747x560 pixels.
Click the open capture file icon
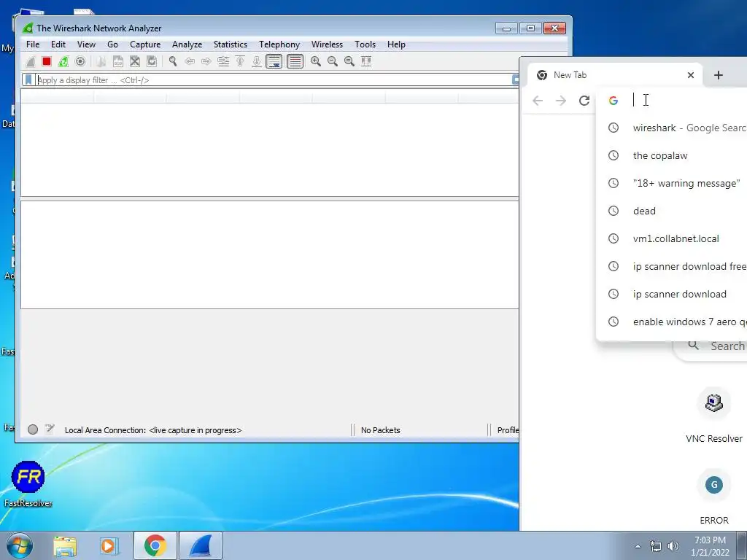click(101, 61)
